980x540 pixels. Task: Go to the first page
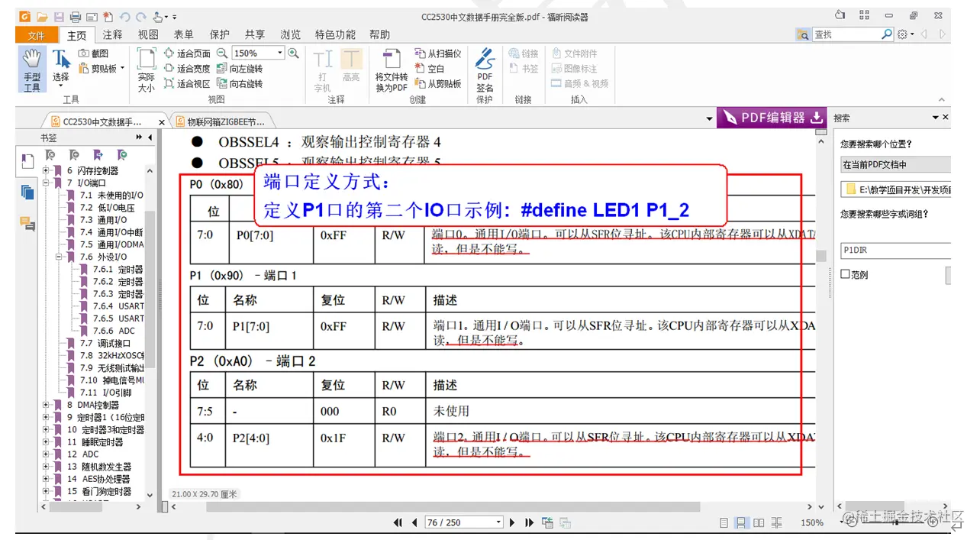398,522
